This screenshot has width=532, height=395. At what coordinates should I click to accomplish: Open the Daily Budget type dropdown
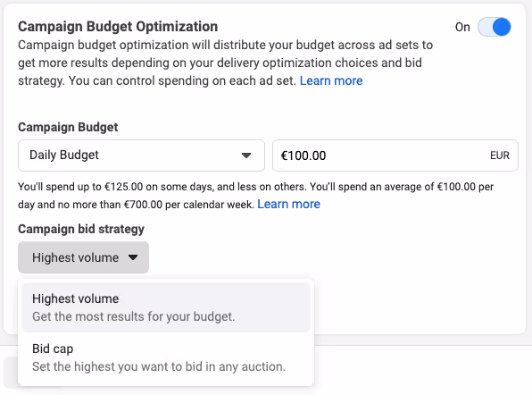pos(141,155)
